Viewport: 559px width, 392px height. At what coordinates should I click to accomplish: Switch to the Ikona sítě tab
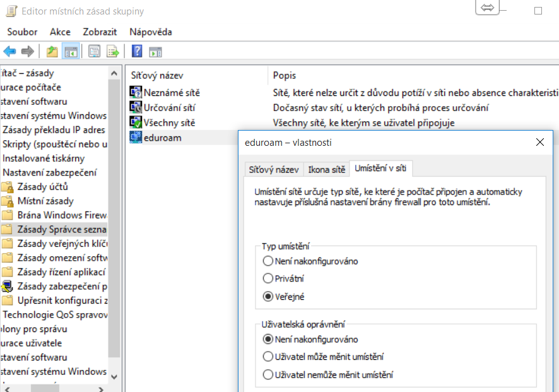point(327,169)
